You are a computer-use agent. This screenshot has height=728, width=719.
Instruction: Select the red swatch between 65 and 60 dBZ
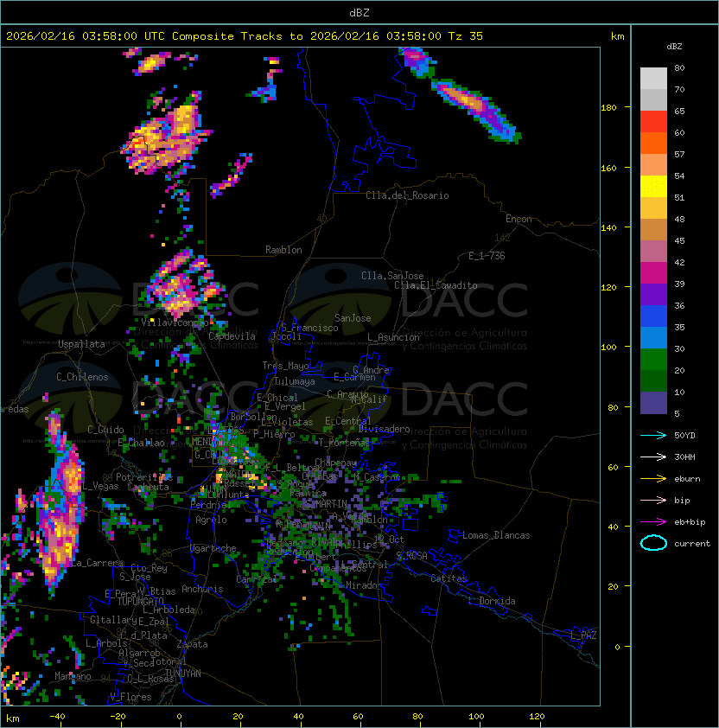click(x=653, y=122)
